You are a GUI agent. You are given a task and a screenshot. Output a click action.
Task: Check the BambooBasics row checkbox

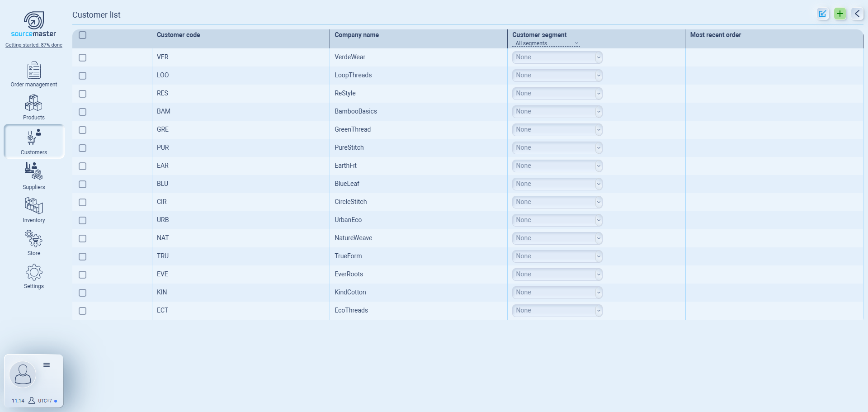point(82,112)
